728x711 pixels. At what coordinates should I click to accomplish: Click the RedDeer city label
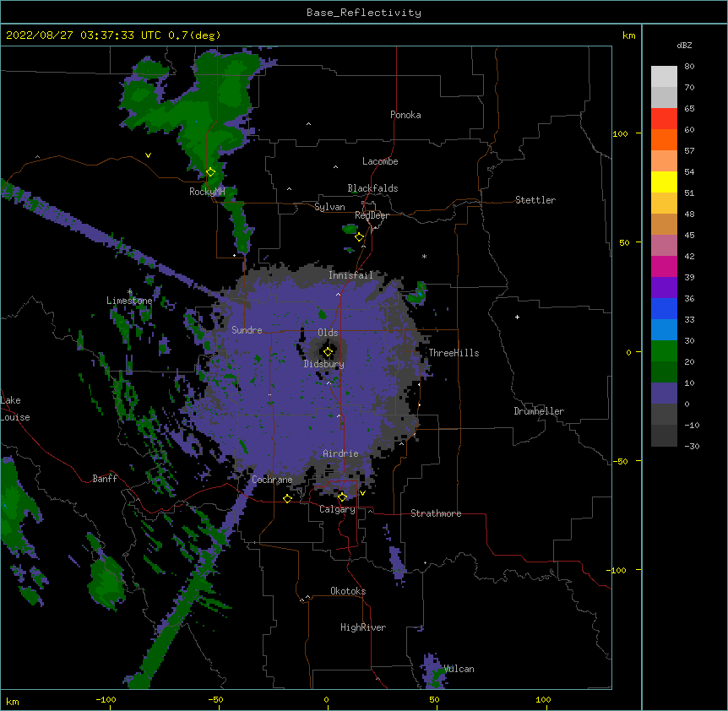pyautogui.click(x=372, y=215)
